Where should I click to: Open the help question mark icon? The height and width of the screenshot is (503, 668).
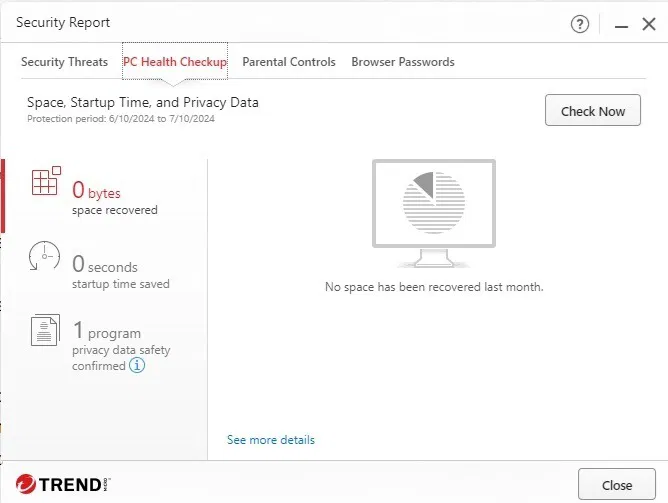579,24
